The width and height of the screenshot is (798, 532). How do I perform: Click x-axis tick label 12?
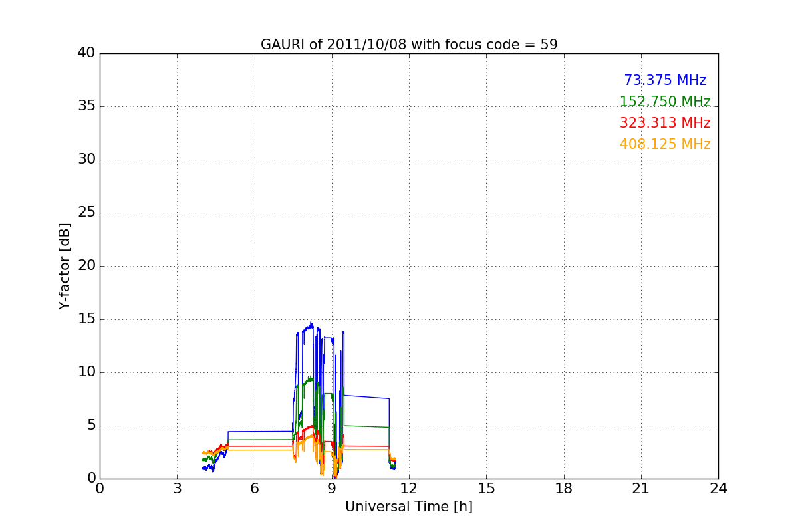point(409,489)
